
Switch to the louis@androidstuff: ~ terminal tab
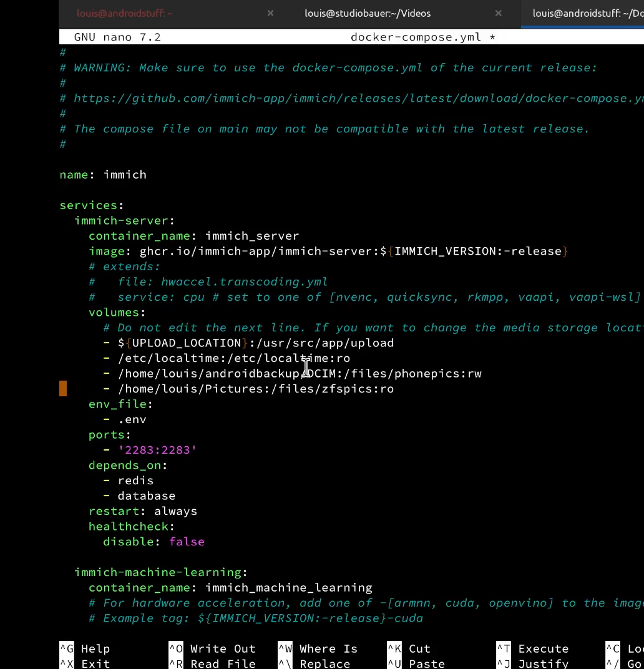[125, 13]
